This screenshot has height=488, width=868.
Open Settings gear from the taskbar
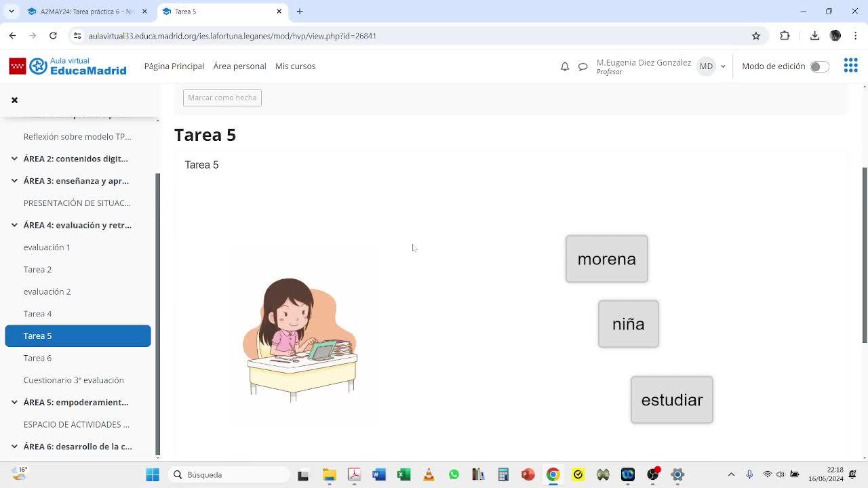coord(677,474)
